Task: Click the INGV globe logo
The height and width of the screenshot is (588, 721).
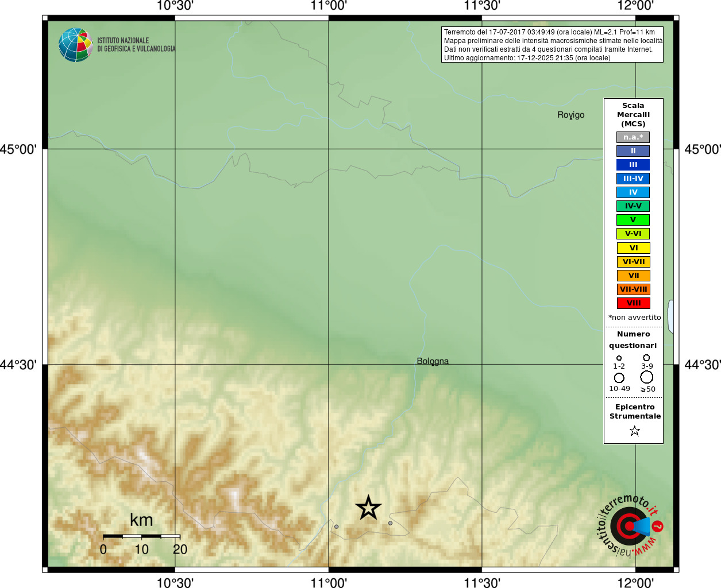Action: point(76,45)
